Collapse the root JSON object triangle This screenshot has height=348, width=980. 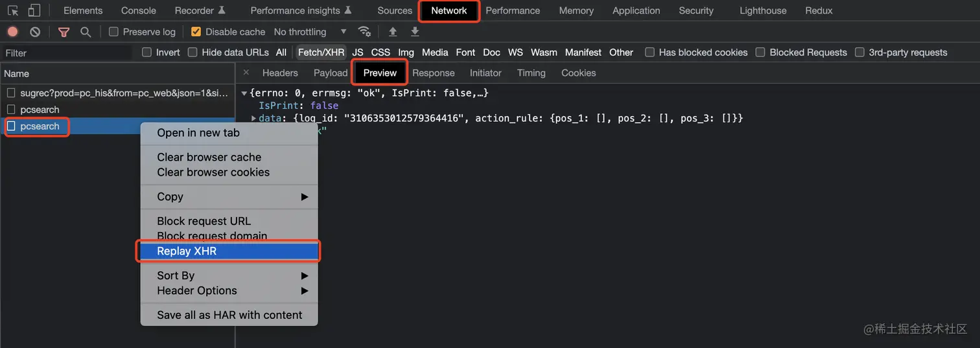(244, 93)
